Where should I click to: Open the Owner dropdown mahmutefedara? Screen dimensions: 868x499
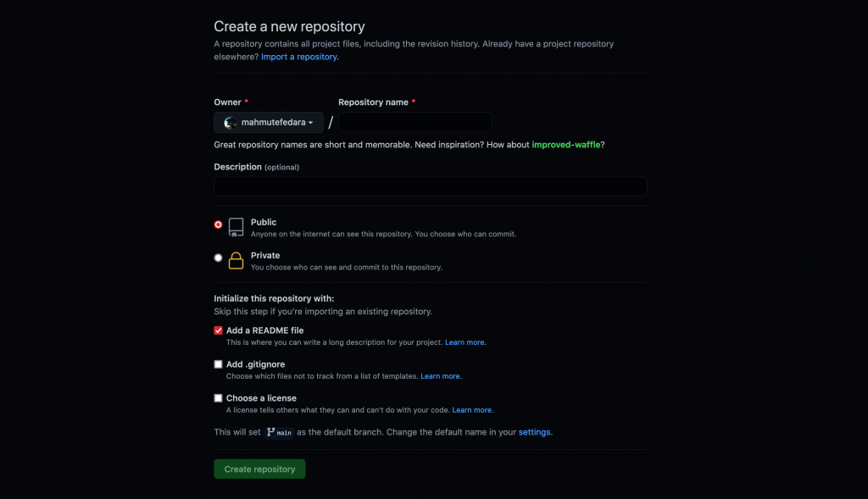(269, 122)
